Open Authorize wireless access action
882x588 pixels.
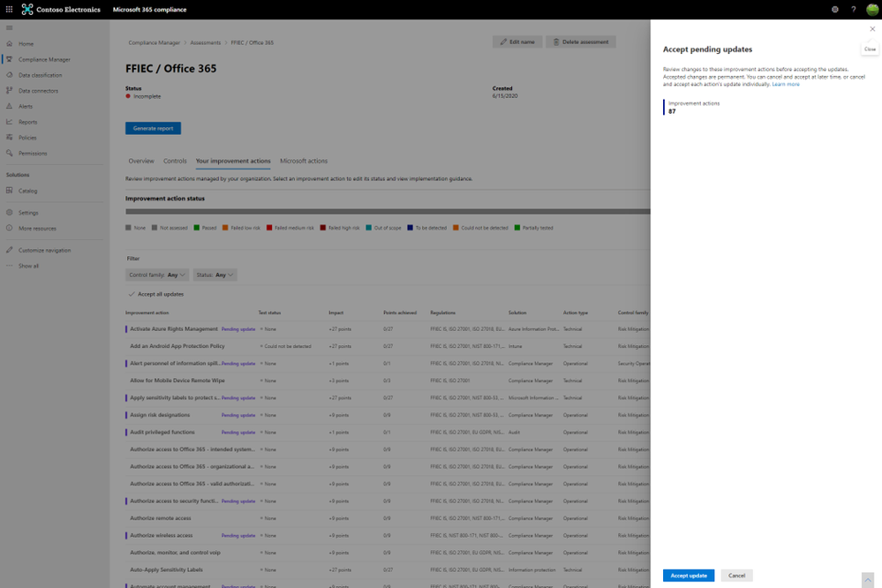pos(161,536)
